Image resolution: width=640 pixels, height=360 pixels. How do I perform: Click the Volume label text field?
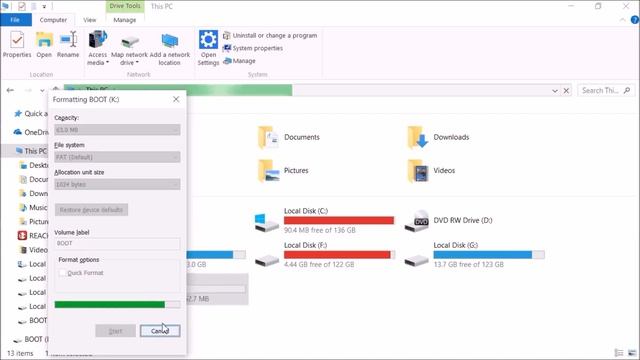point(117,243)
